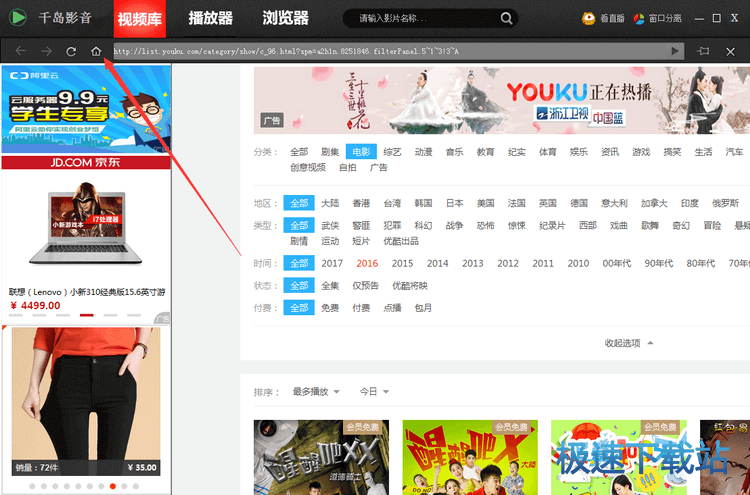Filter region by 大陆
This screenshot has width=750, height=495.
(x=330, y=203)
